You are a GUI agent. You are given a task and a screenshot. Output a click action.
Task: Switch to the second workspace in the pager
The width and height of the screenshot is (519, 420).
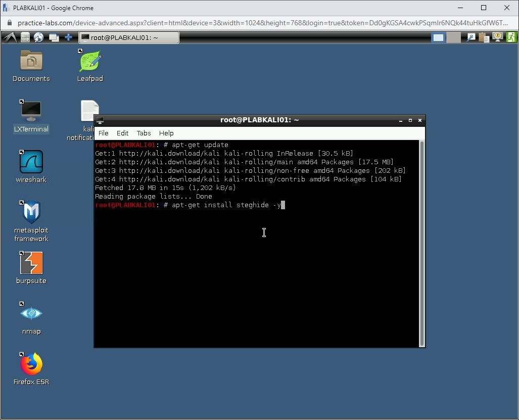click(453, 37)
